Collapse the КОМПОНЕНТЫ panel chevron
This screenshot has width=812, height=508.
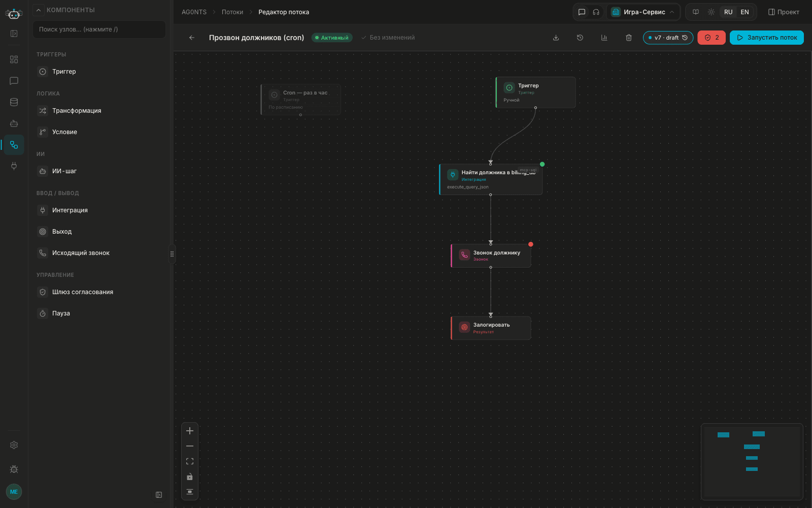pos(39,10)
